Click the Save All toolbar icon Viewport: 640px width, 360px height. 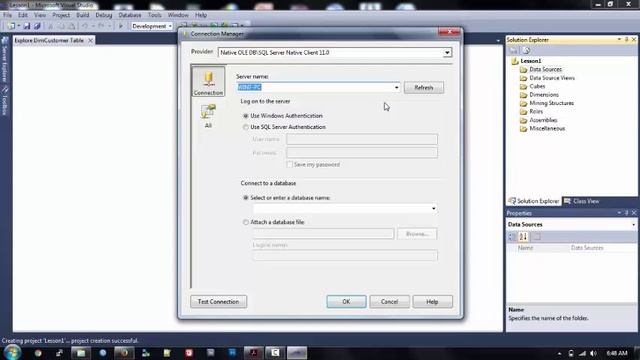coord(37,26)
